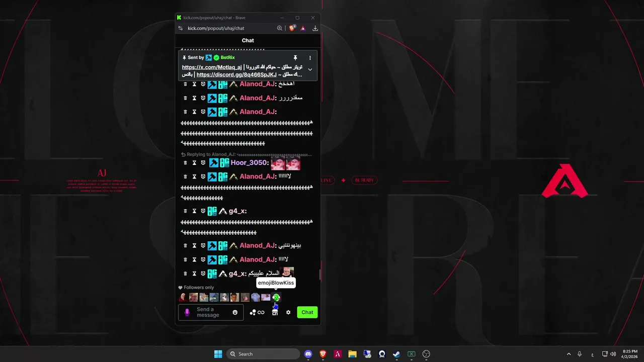Timeout Alanod_AJ on the 'ممقدرررر' message
Image resolution: width=644 pixels, height=362 pixels.
(x=194, y=98)
